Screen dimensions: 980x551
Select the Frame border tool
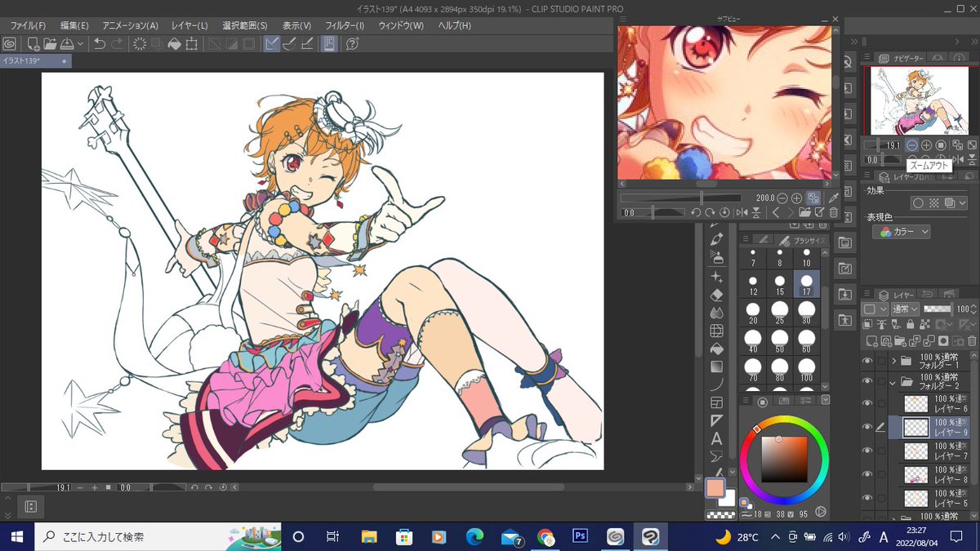point(717,402)
